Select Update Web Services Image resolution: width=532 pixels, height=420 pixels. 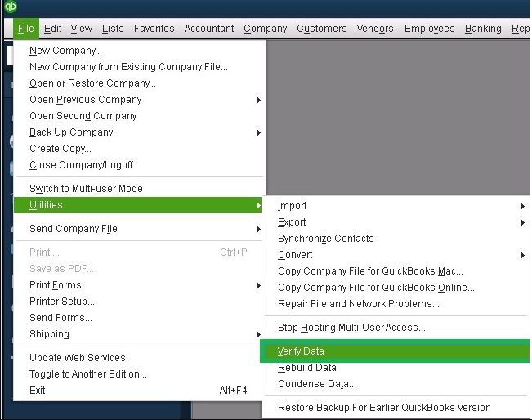(x=138, y=358)
